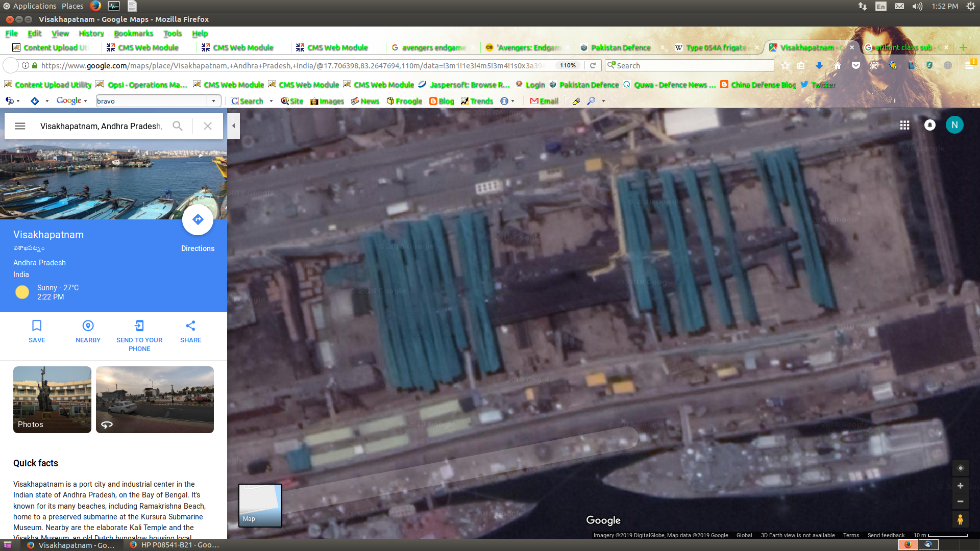
Task: Open the Pocket icon
Action: 856,65
